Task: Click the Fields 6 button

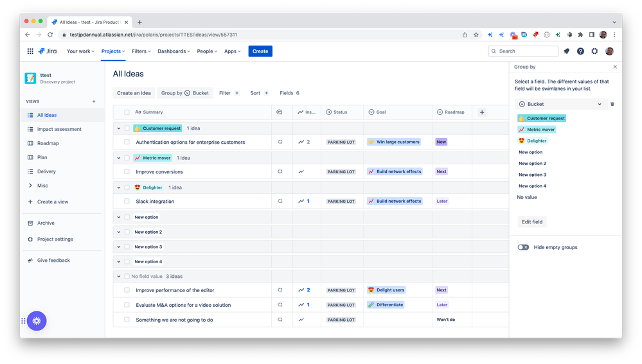Action: [x=289, y=93]
